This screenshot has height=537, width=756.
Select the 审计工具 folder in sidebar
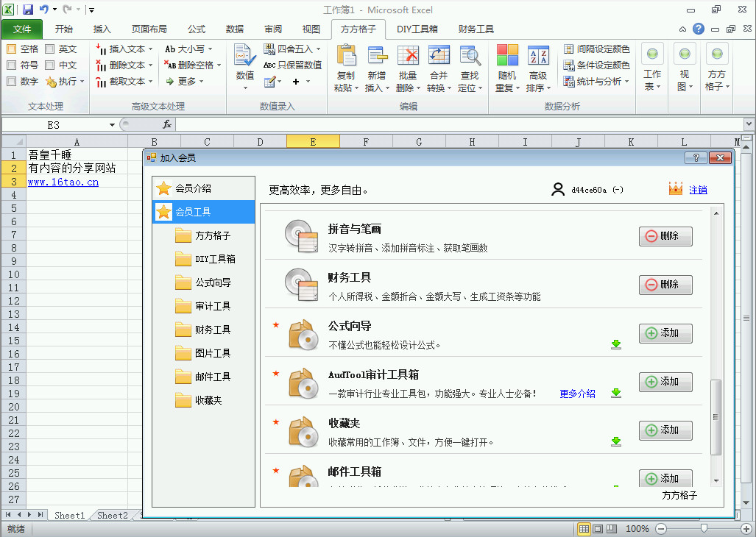pos(213,306)
